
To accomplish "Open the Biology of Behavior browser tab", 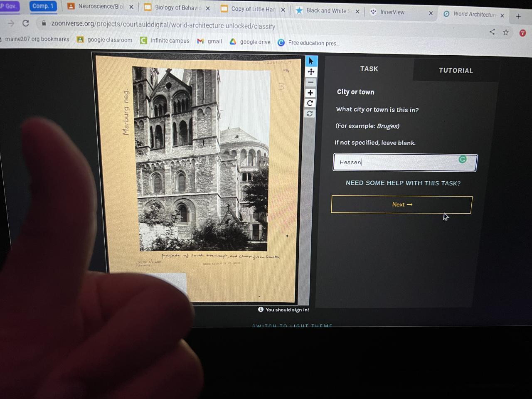I will [177, 8].
